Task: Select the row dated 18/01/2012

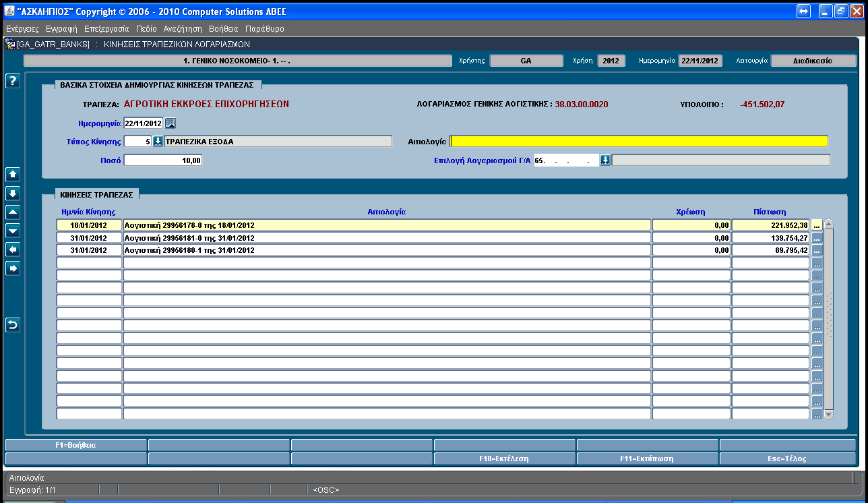Action: click(89, 225)
